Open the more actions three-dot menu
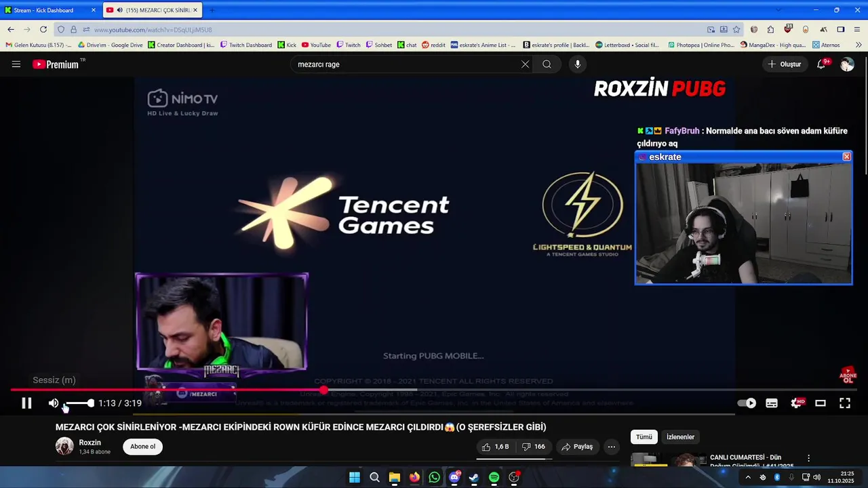868x488 pixels. click(x=611, y=447)
